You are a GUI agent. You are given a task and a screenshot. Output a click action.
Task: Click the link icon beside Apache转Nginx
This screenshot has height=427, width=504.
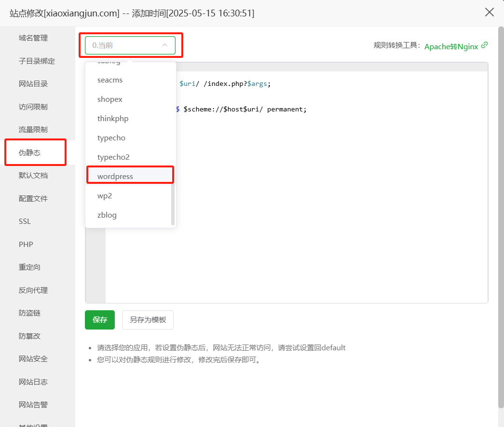(x=484, y=45)
